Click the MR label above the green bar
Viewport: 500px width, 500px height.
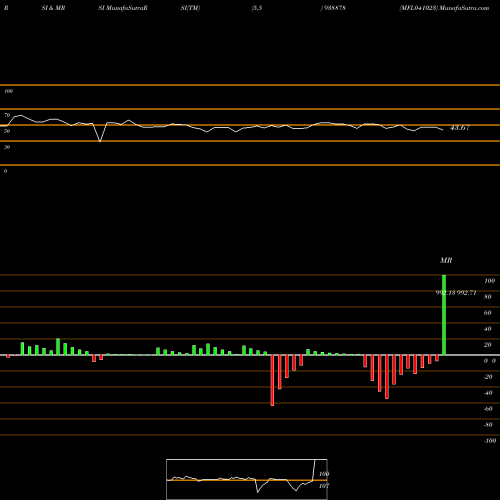[446, 260]
